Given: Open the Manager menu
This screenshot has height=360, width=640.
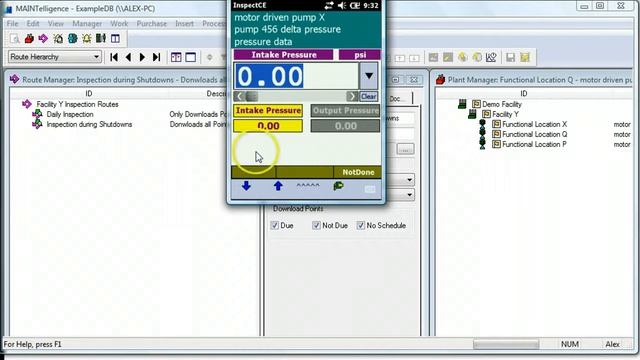Looking at the screenshot, I should point(87,24).
